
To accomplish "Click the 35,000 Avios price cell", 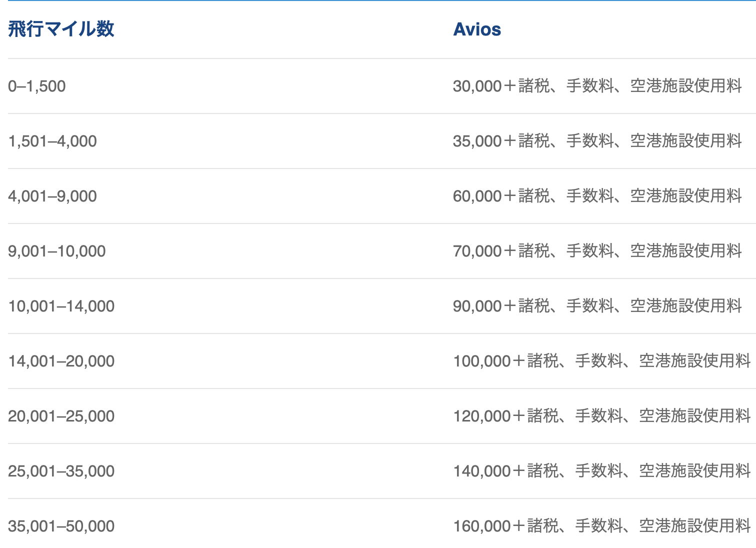I will 597,141.
